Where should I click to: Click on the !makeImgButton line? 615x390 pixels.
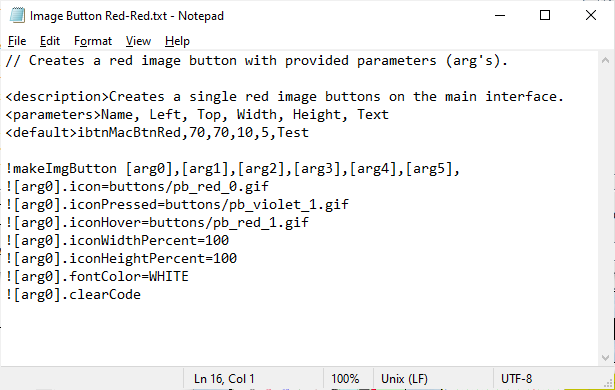[233, 169]
